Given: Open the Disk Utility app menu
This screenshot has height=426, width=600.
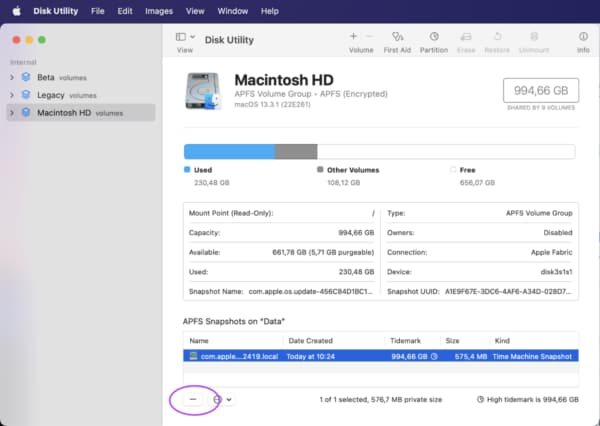Looking at the screenshot, I should point(55,11).
